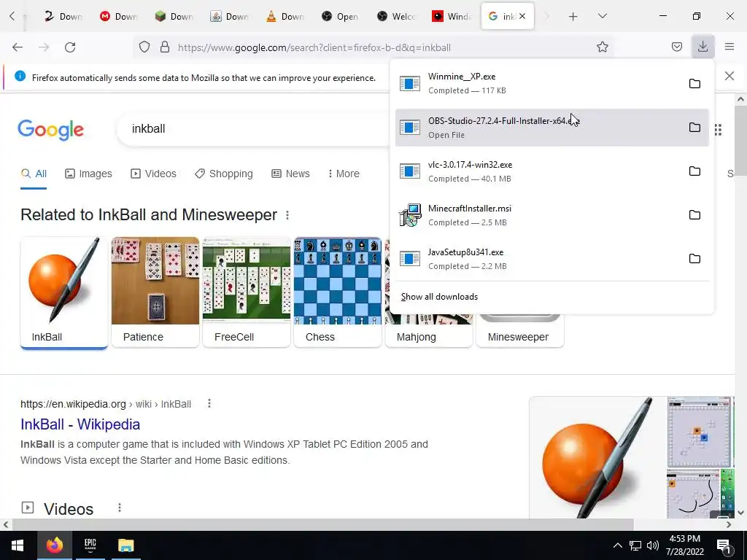Open the volume control in tray
Image resolution: width=747 pixels, height=560 pixels.
coord(653,545)
